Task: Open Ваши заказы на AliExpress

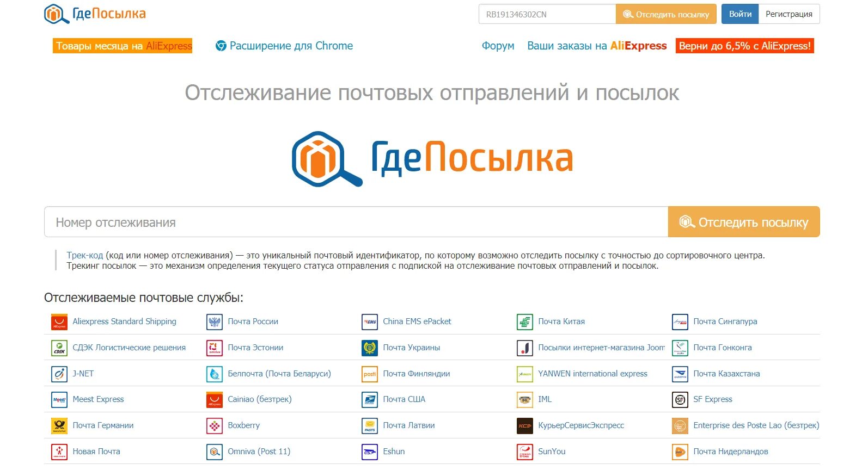Action: point(597,46)
